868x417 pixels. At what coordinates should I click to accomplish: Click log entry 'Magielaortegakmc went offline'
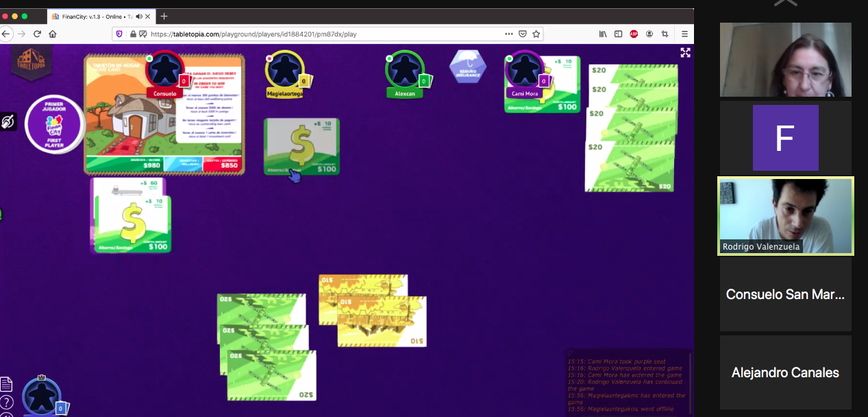click(x=621, y=409)
